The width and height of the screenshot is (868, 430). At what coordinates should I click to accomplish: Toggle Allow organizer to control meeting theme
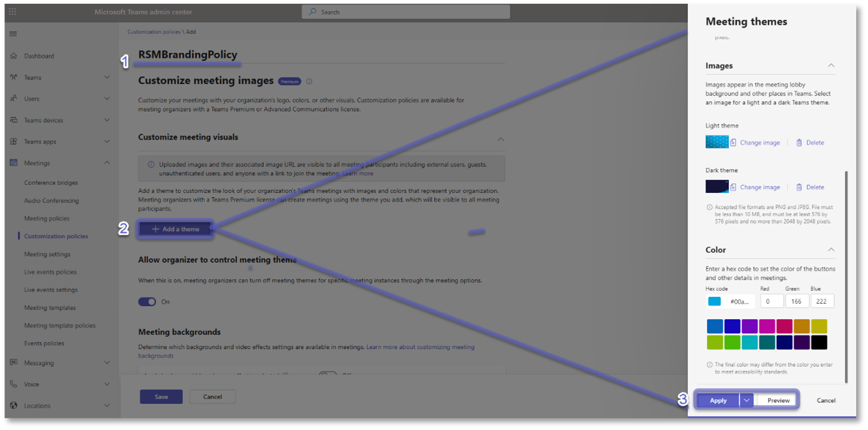(x=147, y=302)
